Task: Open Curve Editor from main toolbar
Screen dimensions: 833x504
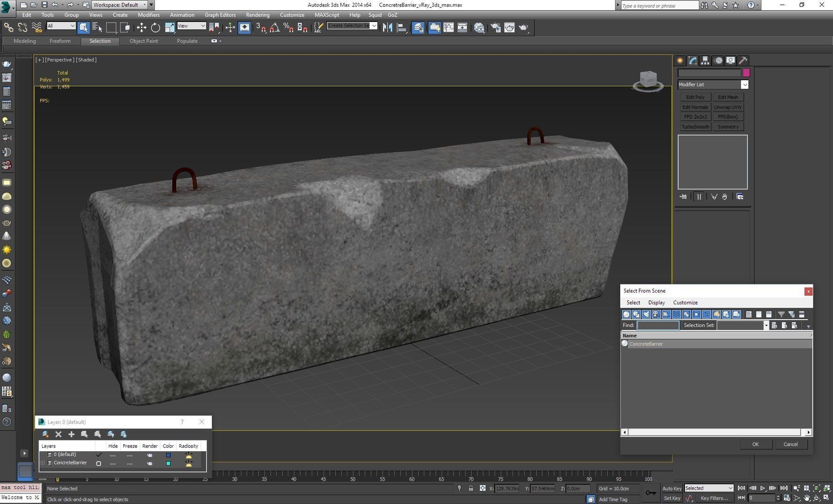Action: pos(448,28)
